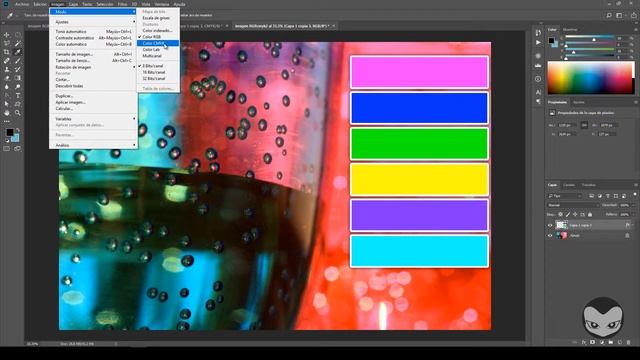The height and width of the screenshot is (360, 640).
Task: Hide the Capa 1 copia 3 layer
Action: [x=550, y=225]
